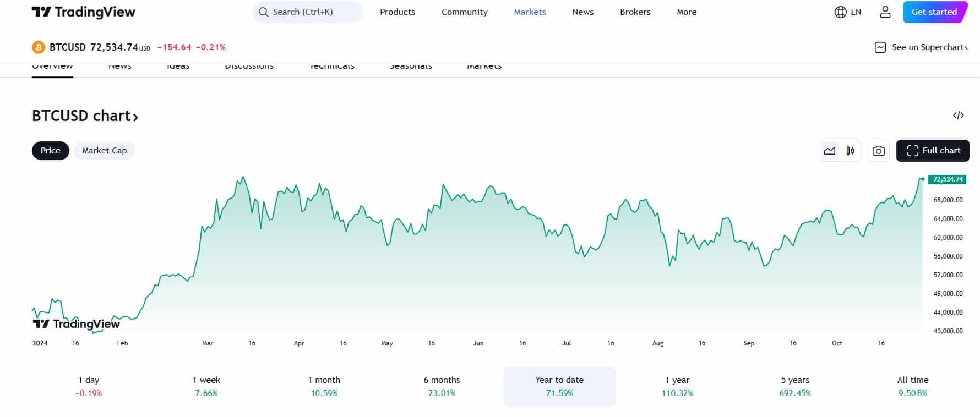Focus the Search (Ctrl+K) field
Screen dimensions: 980x417
coord(308,12)
